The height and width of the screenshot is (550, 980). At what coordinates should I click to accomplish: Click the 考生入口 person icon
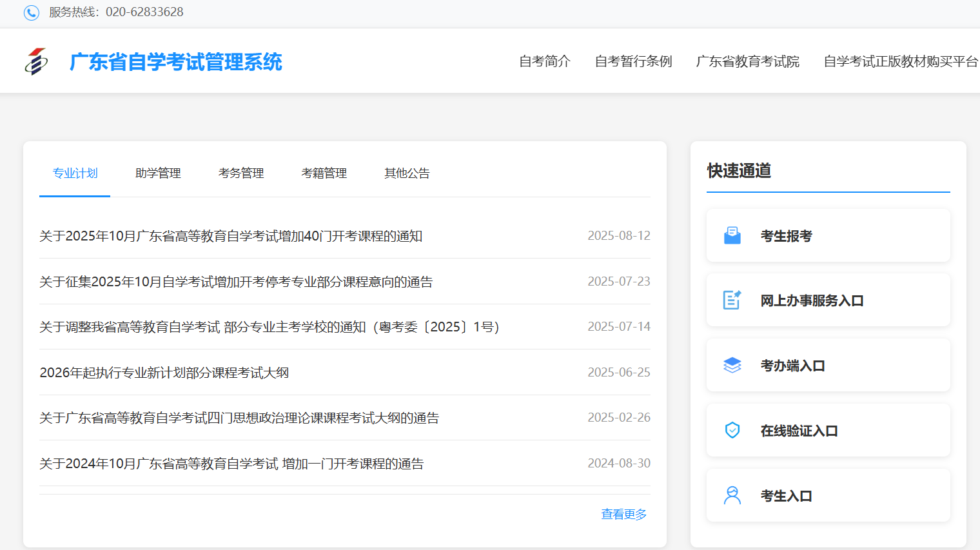732,494
